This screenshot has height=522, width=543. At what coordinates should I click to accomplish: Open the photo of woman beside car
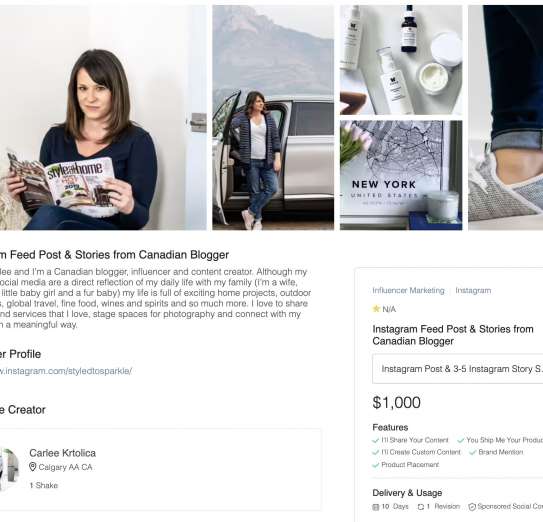tap(273, 117)
